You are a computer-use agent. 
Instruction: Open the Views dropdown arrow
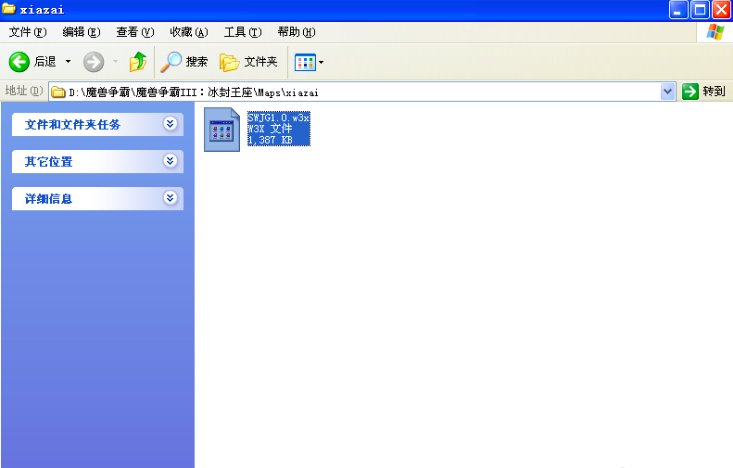point(321,62)
